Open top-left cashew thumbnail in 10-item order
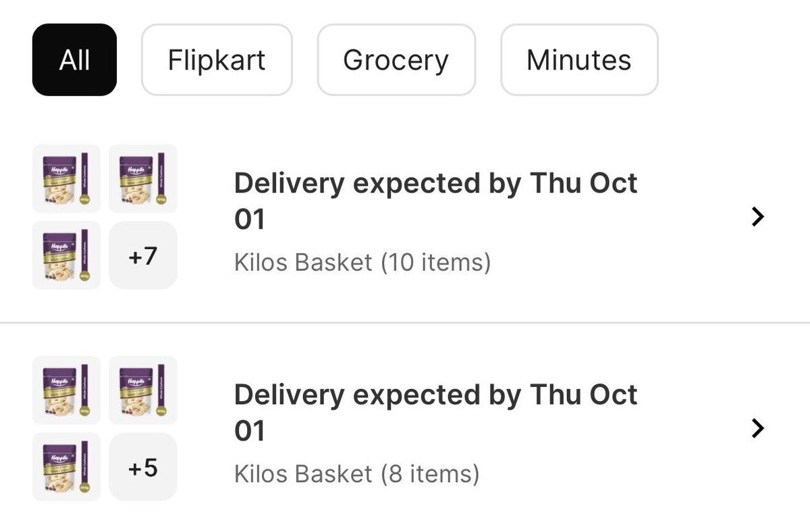 tap(66, 179)
